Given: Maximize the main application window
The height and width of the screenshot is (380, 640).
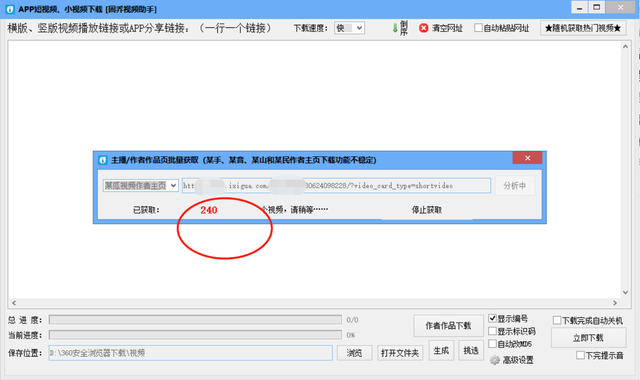Looking at the screenshot, I should 597,7.
